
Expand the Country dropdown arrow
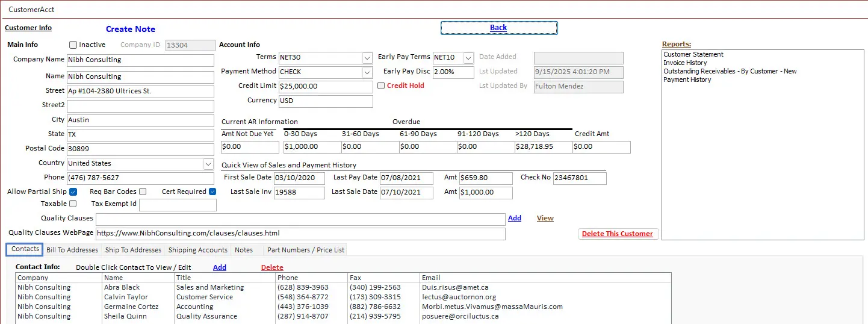208,164
